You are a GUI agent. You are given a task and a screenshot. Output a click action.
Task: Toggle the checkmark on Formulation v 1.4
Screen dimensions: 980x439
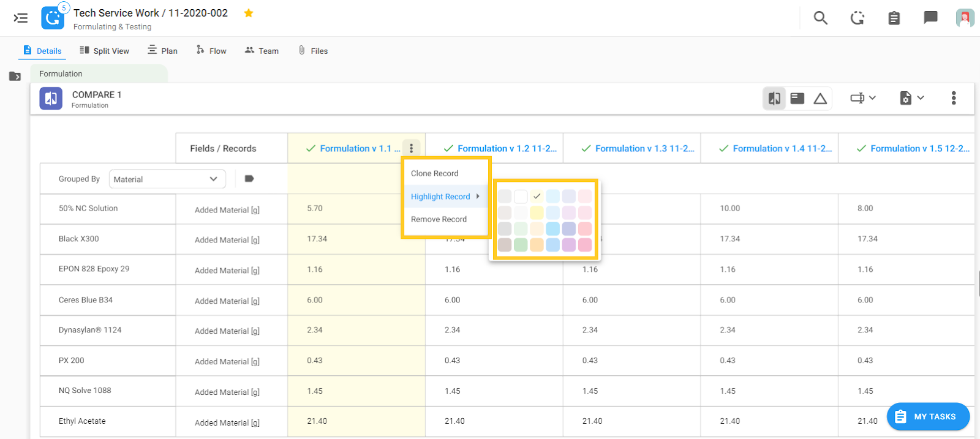(723, 148)
